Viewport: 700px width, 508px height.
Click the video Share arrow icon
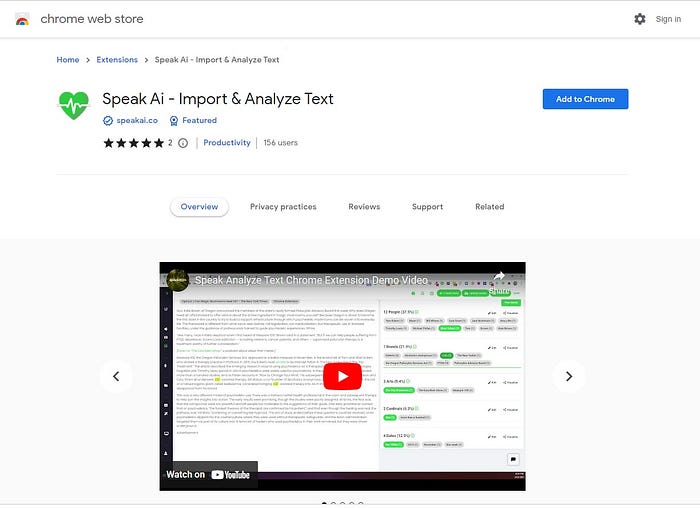point(499,277)
